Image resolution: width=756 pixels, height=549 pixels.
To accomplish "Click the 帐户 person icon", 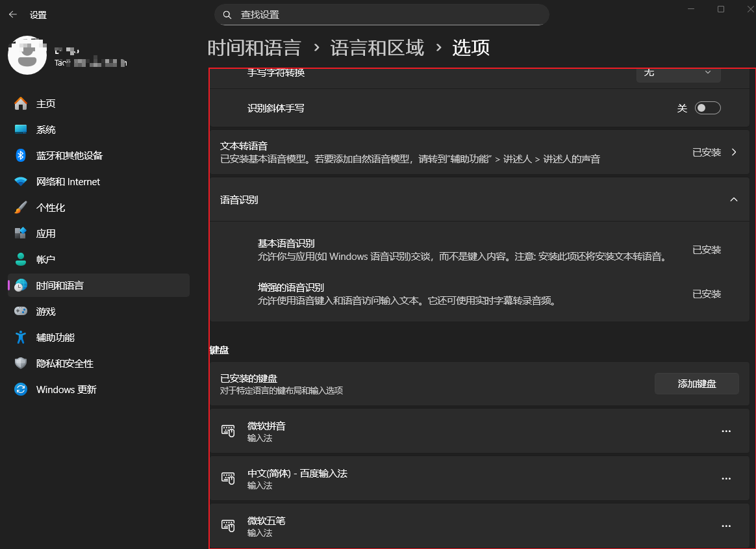I will pos(21,259).
